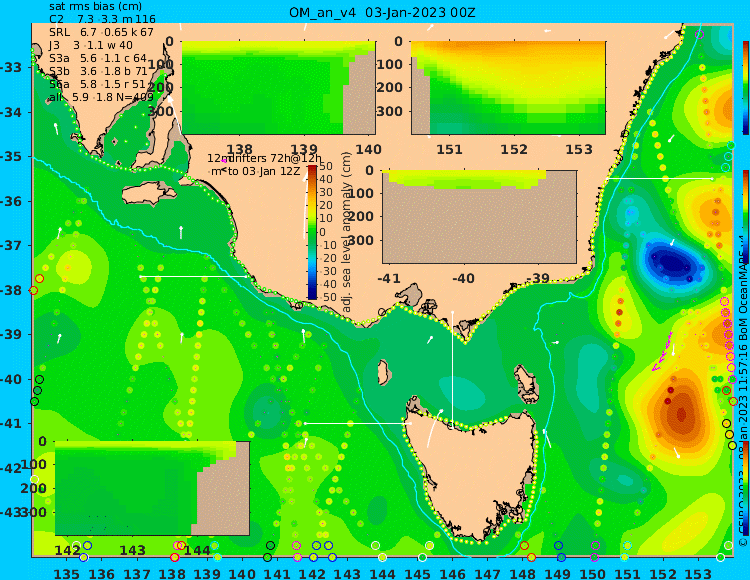Click latitude tick label -33
Screen dimensions: 750x580
tap(11, 67)
